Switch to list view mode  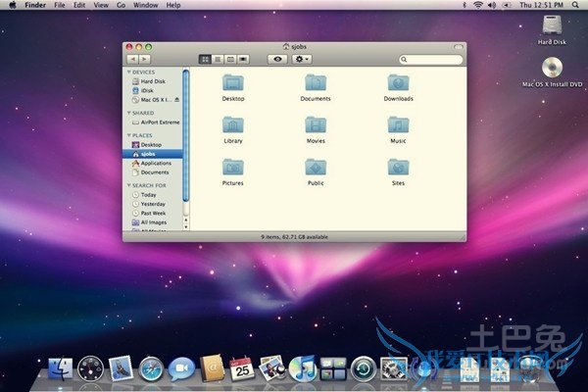tap(217, 60)
